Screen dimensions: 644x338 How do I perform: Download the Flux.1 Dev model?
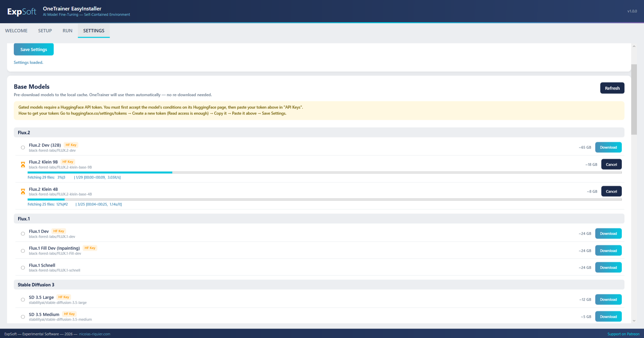click(x=608, y=234)
